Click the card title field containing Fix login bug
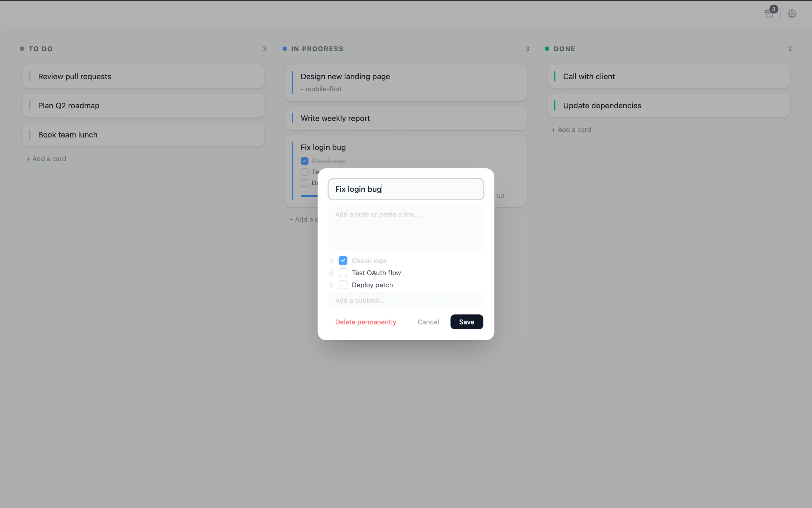 click(x=406, y=189)
